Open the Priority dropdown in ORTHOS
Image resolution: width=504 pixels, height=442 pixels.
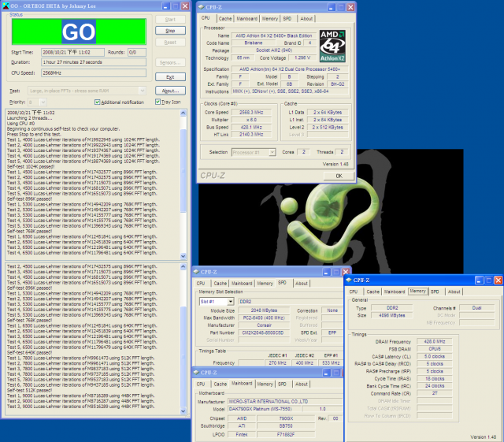43,102
